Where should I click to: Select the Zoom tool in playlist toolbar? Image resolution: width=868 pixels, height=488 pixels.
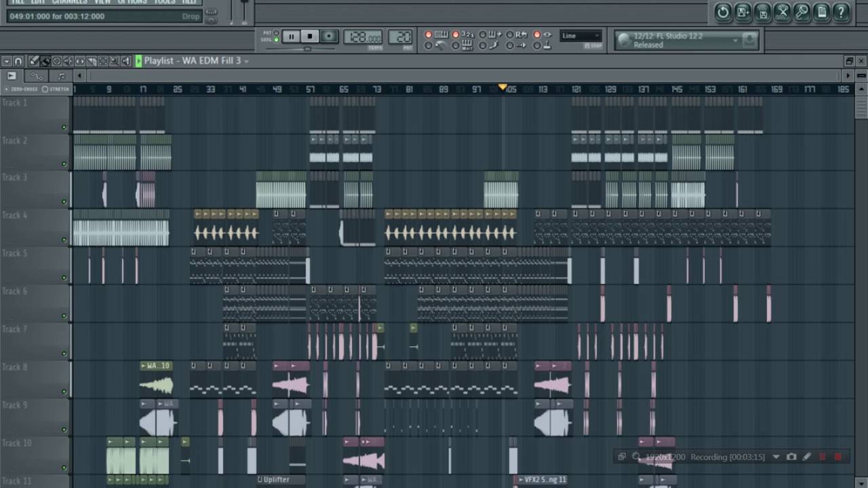114,61
